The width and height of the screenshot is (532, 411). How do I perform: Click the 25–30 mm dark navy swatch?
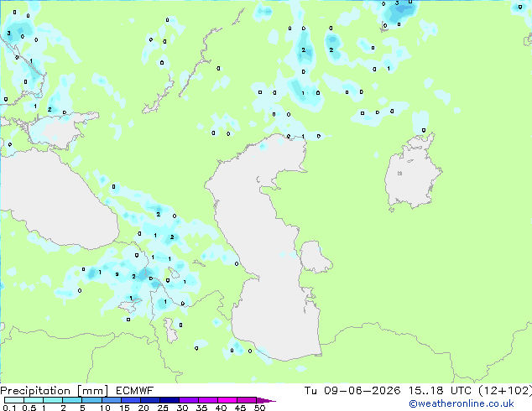click(x=169, y=400)
